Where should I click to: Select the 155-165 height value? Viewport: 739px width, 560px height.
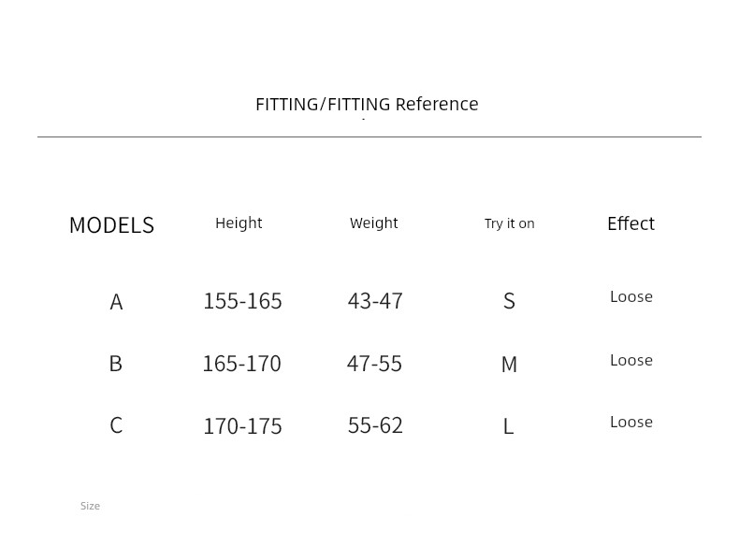pyautogui.click(x=242, y=301)
